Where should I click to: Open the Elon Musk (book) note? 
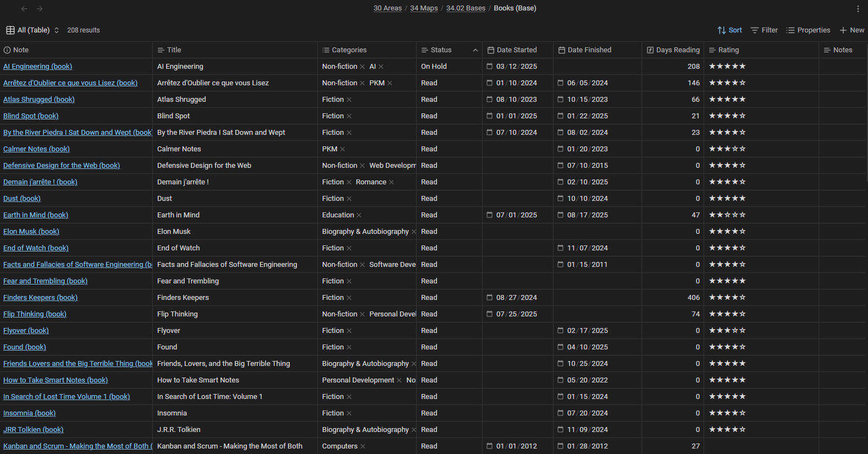click(x=31, y=232)
